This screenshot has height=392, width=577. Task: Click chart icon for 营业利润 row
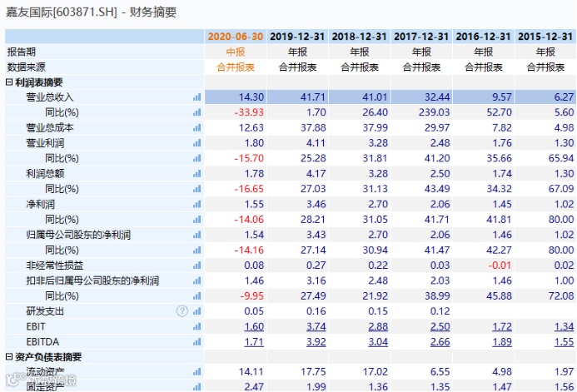coord(196,143)
